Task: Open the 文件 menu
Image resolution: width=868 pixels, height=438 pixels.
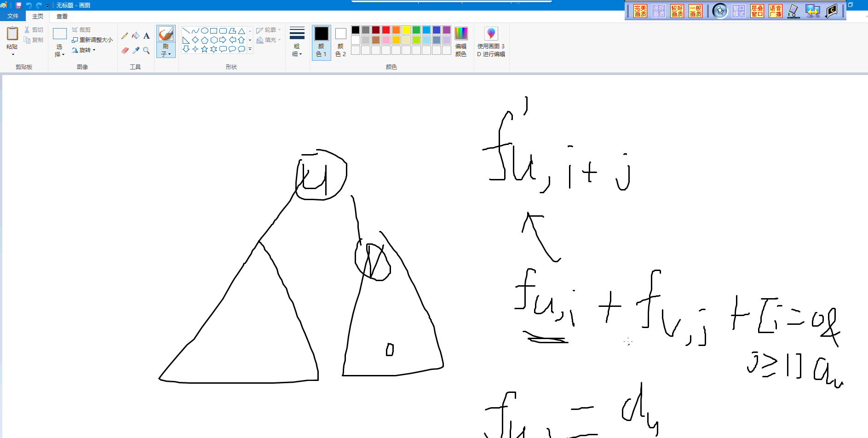Action: point(13,16)
